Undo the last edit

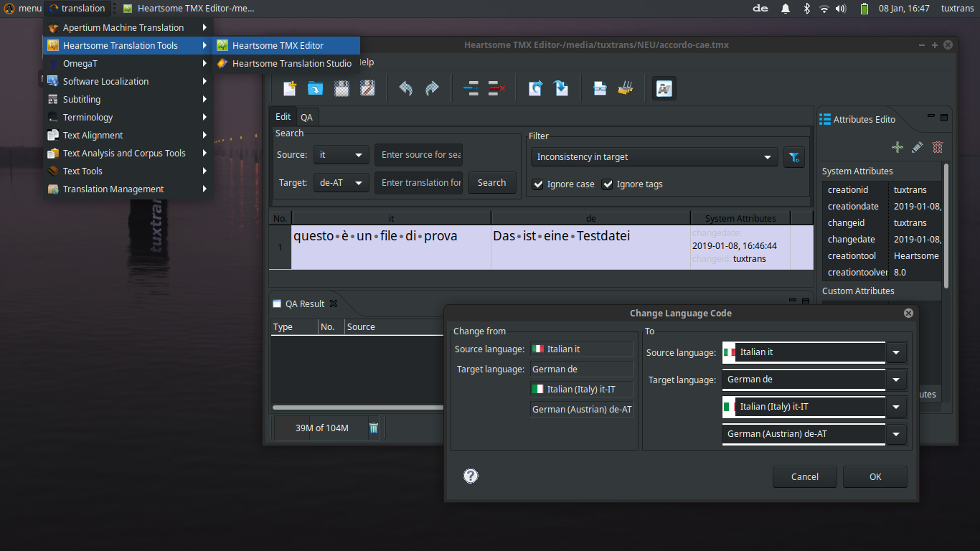pos(405,88)
